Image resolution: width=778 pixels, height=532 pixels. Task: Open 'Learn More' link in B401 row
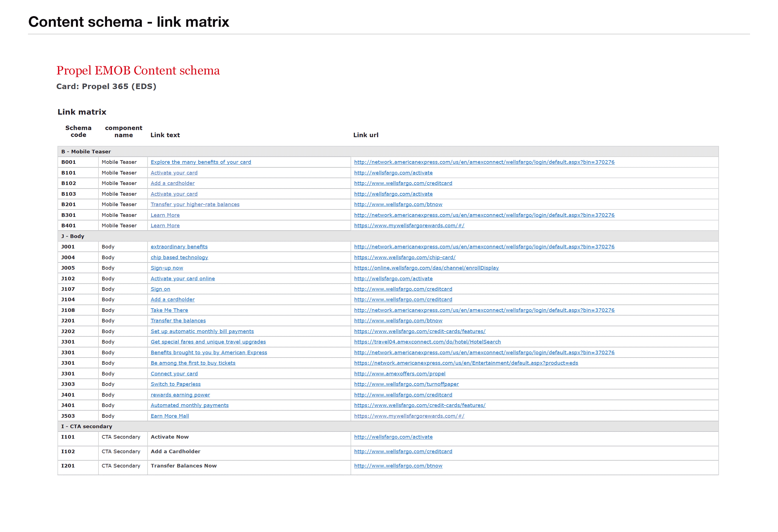click(x=165, y=225)
